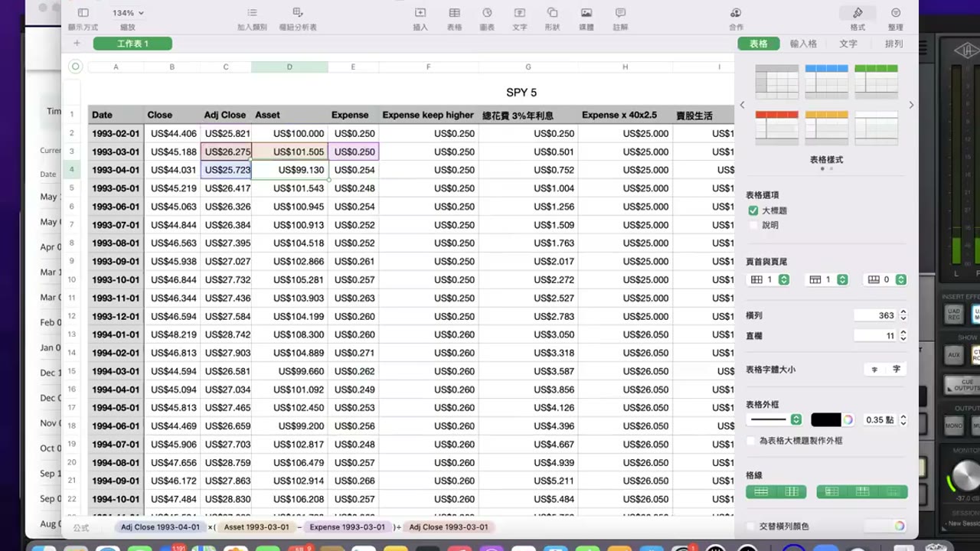Click the smaller table font size button

click(x=874, y=370)
